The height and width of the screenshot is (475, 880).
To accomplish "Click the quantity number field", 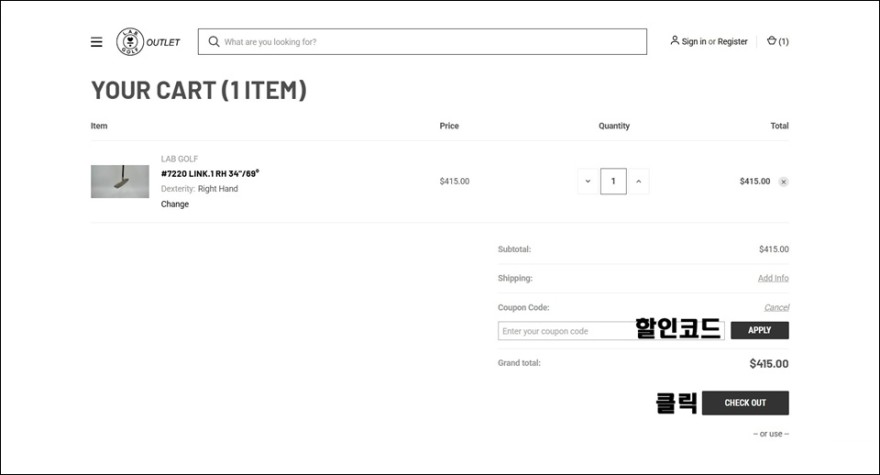I will 613,181.
